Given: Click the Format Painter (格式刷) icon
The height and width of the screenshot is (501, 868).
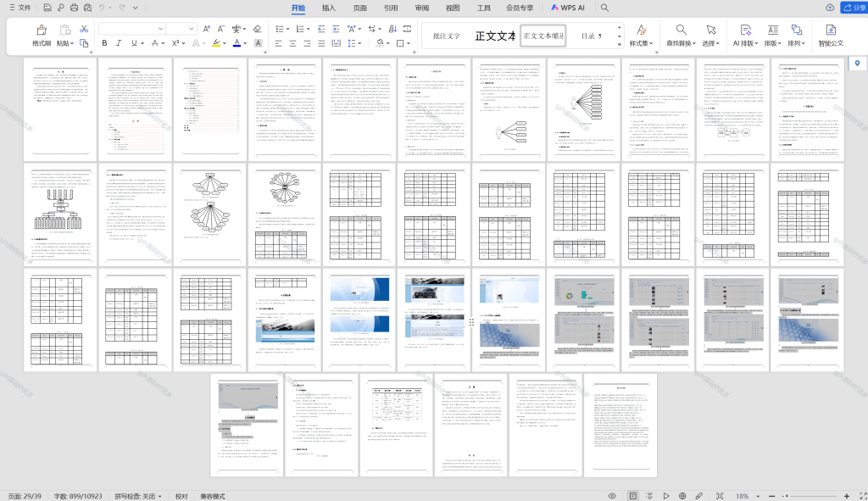Looking at the screenshot, I should click(x=42, y=30).
